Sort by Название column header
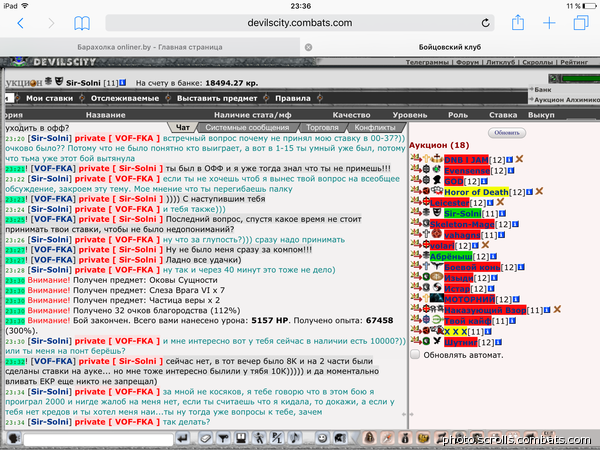Image resolution: width=600 pixels, height=450 pixels. tap(105, 115)
